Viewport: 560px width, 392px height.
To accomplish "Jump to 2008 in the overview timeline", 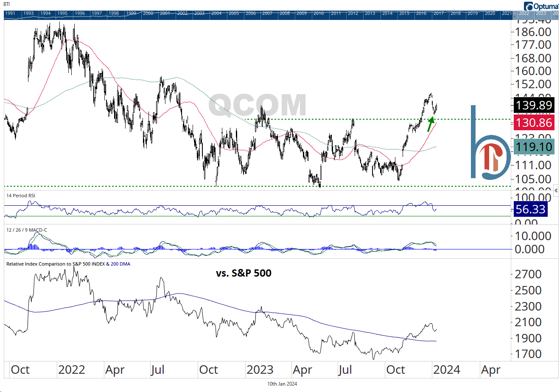I will (x=285, y=14).
